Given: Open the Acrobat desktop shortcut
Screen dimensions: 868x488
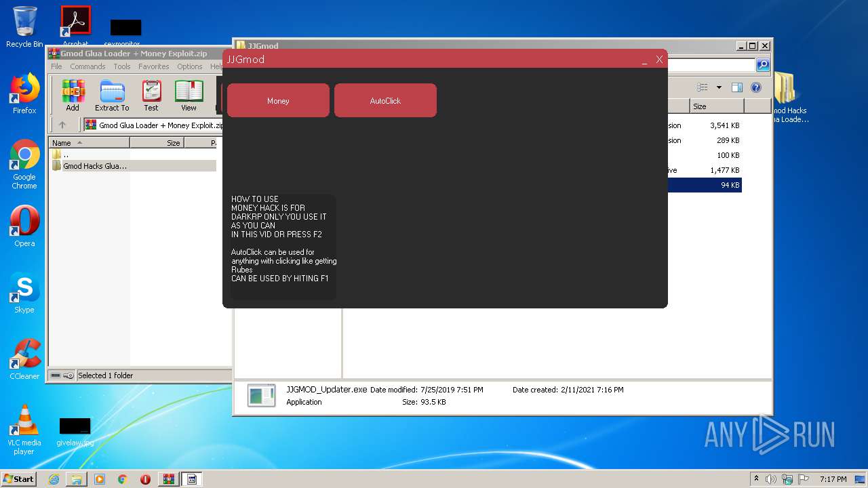Looking at the screenshot, I should coord(75,26).
